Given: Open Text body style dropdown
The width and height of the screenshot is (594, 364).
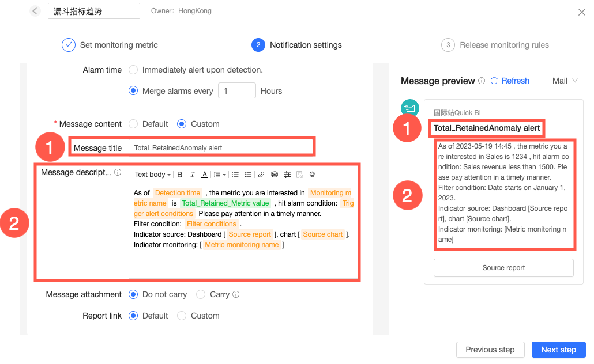Looking at the screenshot, I should [152, 175].
